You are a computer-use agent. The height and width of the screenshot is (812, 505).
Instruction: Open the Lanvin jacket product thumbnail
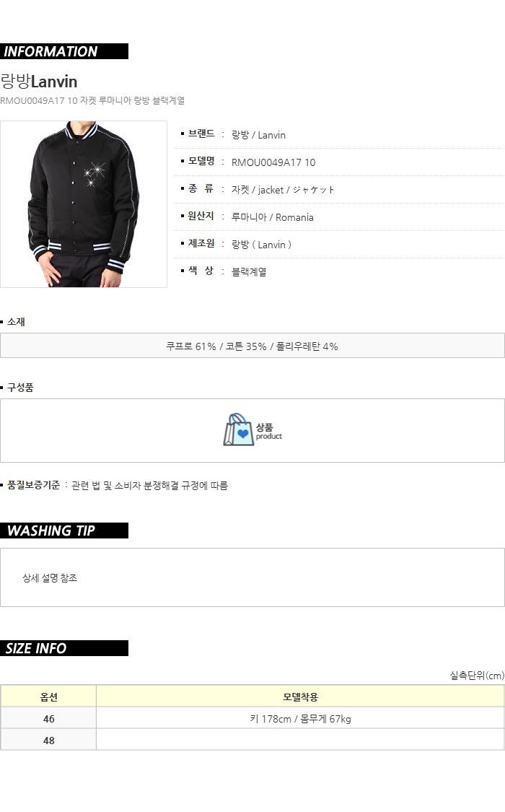(83, 204)
